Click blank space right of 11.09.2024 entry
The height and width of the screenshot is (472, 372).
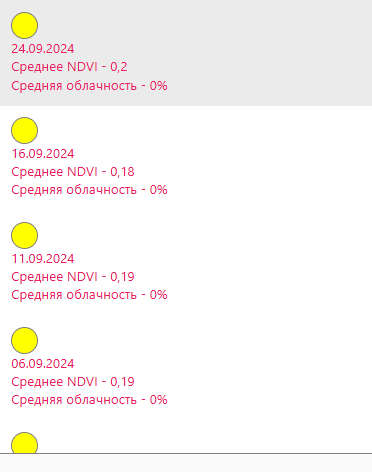coord(267,263)
